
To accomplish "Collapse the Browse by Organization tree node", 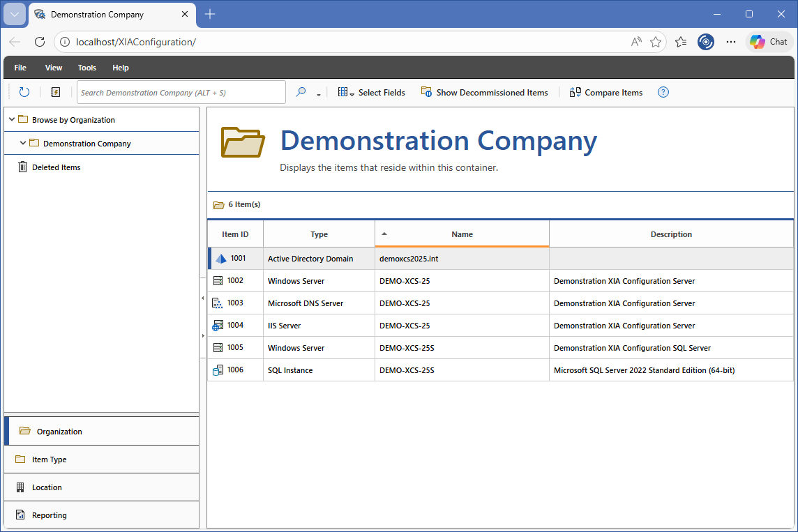I will (x=12, y=120).
